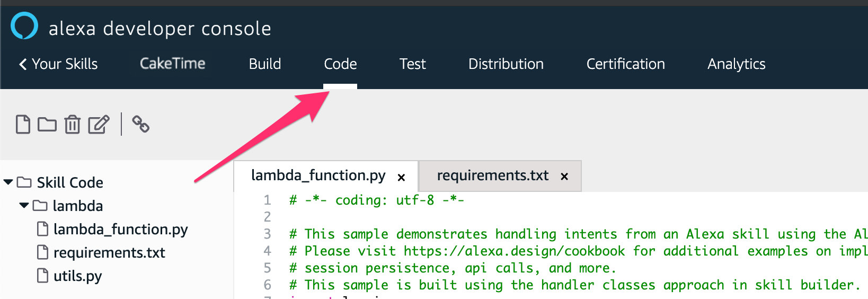Open utils.py in the file tree
Image resolution: width=868 pixels, height=299 pixels.
pyautogui.click(x=77, y=276)
